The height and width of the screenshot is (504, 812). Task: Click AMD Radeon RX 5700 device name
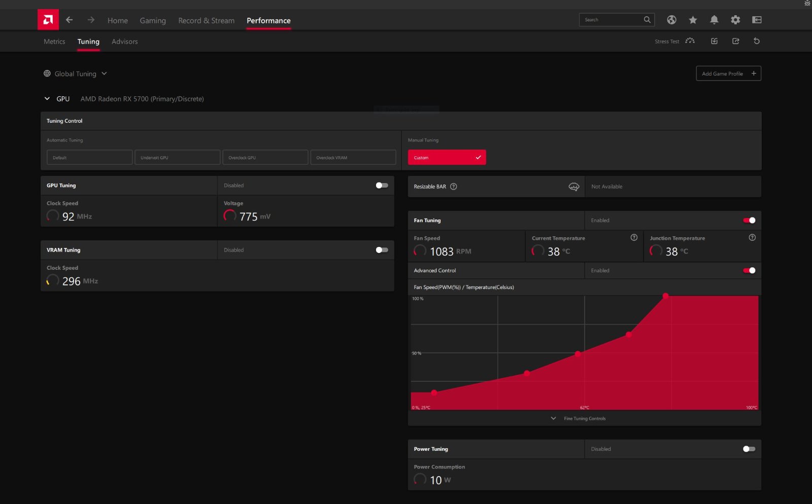point(142,99)
